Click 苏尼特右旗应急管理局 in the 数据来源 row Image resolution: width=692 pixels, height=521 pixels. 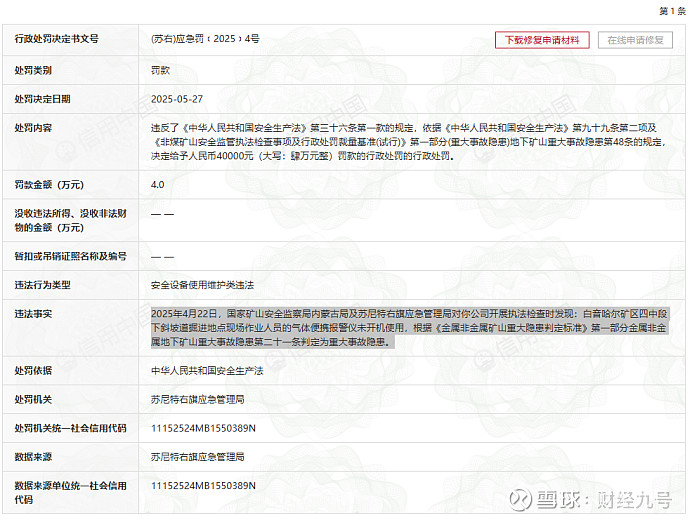click(198, 457)
